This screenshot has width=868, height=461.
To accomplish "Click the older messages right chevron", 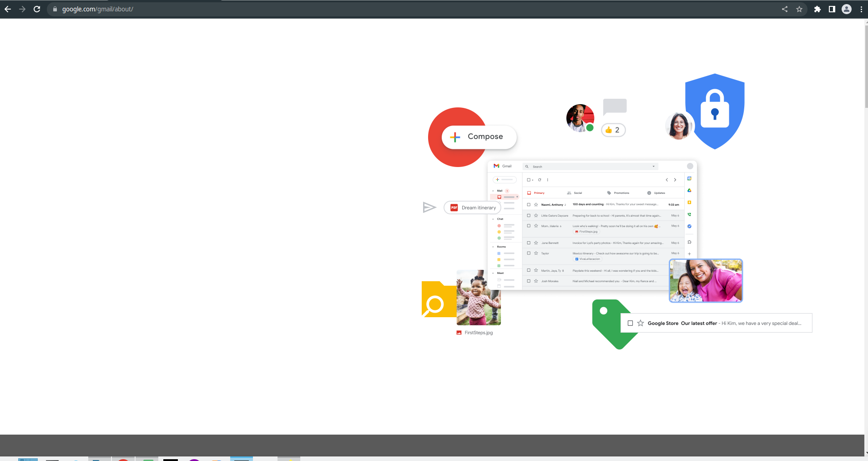I will [x=675, y=180].
